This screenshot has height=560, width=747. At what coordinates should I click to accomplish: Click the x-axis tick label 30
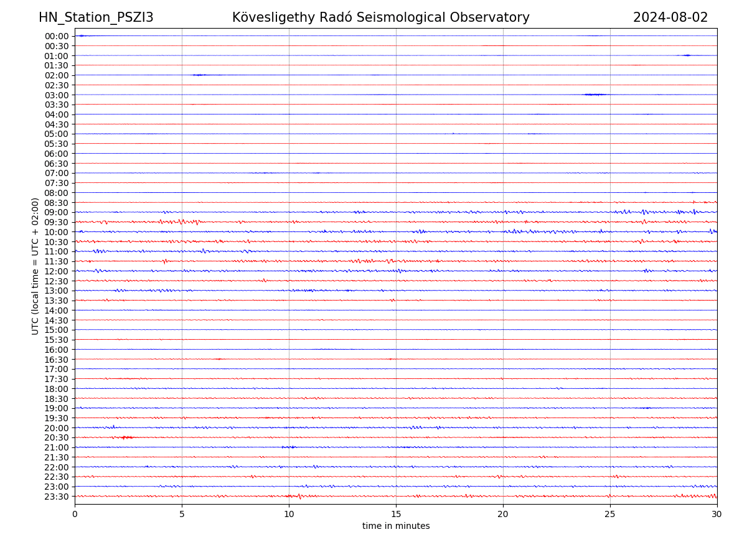tap(717, 515)
